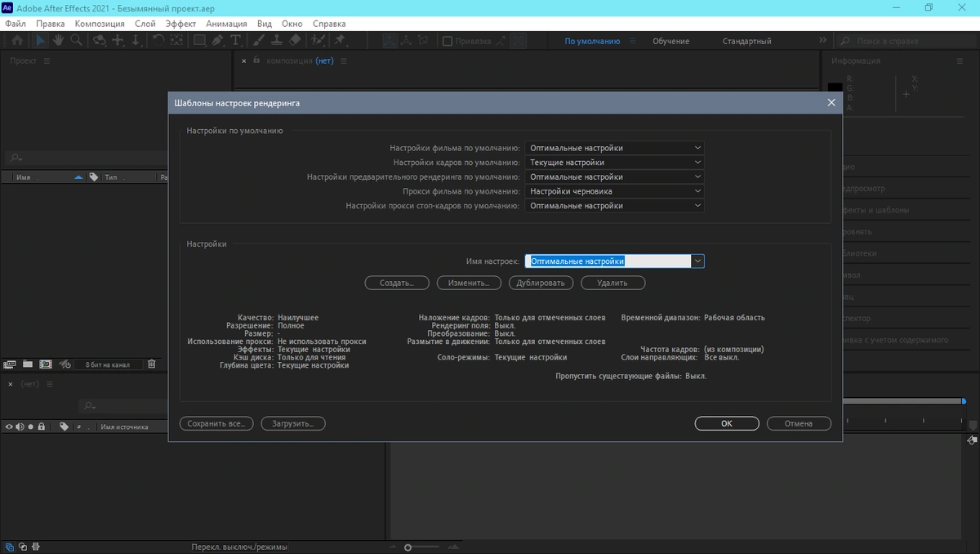
Task: Click the Отмена button
Action: click(x=799, y=423)
